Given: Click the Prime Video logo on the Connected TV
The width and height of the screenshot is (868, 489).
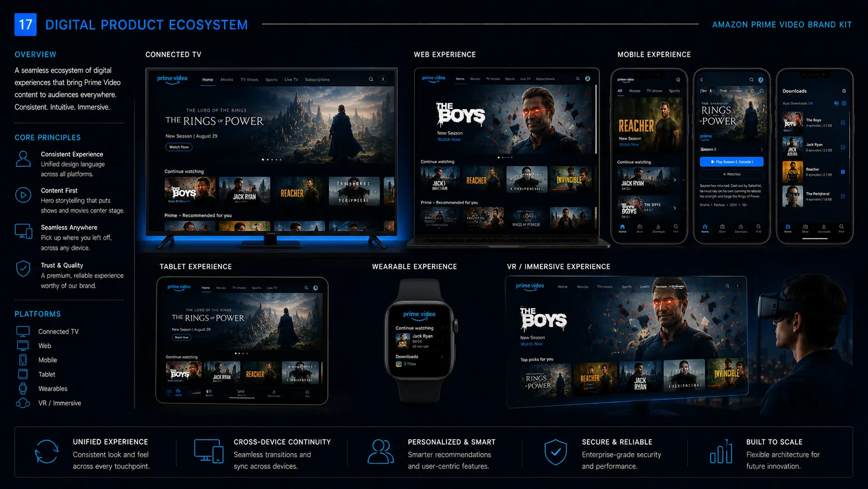Looking at the screenshot, I should click(x=172, y=80).
